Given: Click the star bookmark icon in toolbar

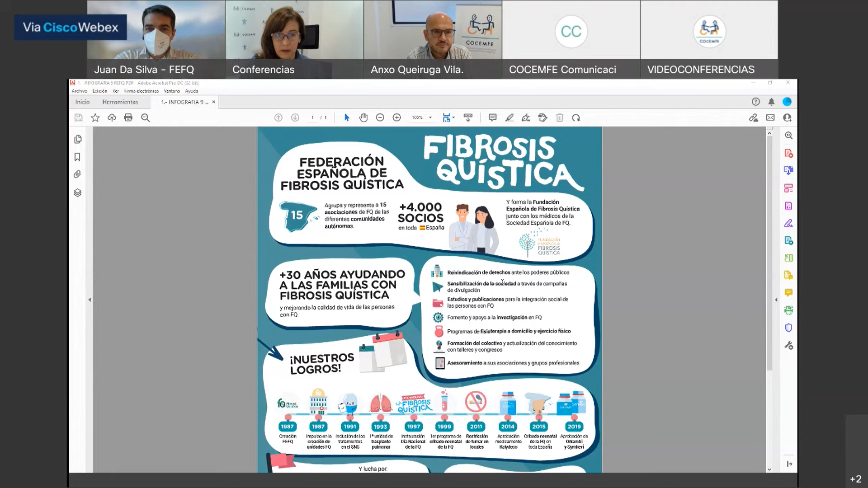Looking at the screenshot, I should [95, 118].
